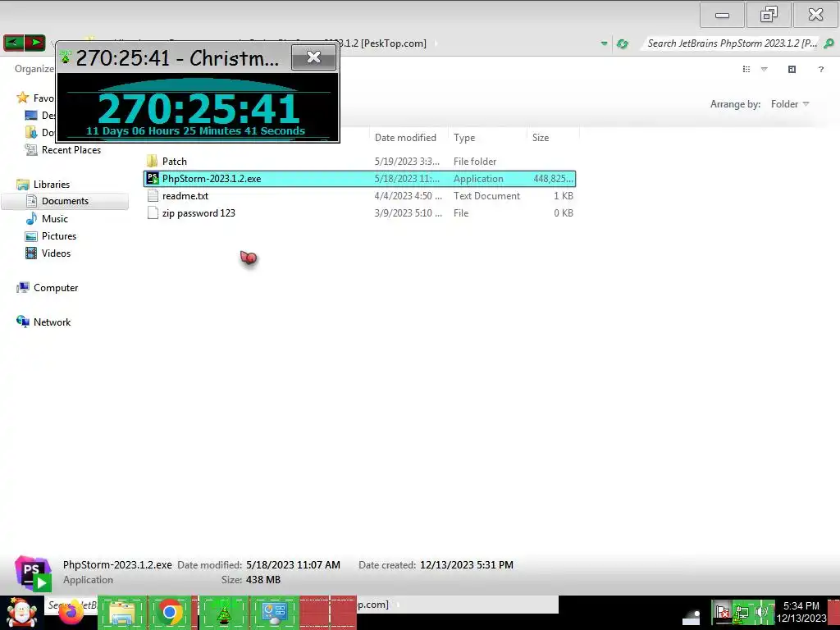840x630 pixels.
Task: Open Firefox from the taskbar
Action: [x=71, y=612]
